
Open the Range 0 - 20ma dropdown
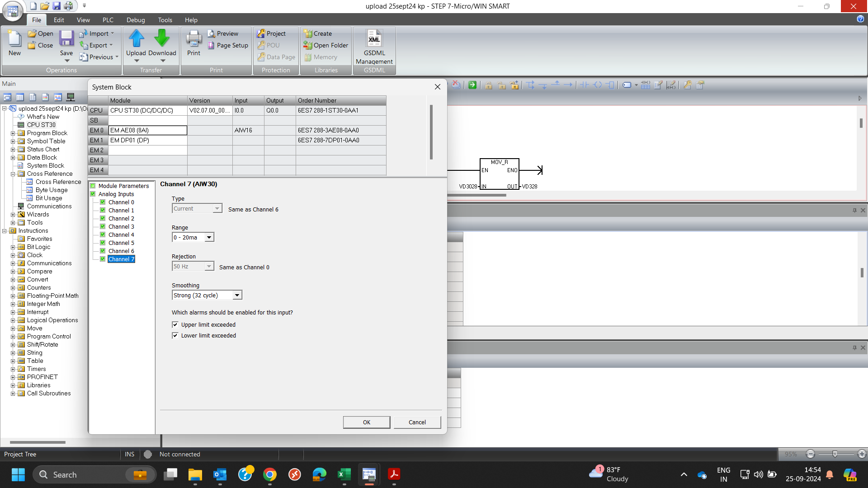pos(209,238)
